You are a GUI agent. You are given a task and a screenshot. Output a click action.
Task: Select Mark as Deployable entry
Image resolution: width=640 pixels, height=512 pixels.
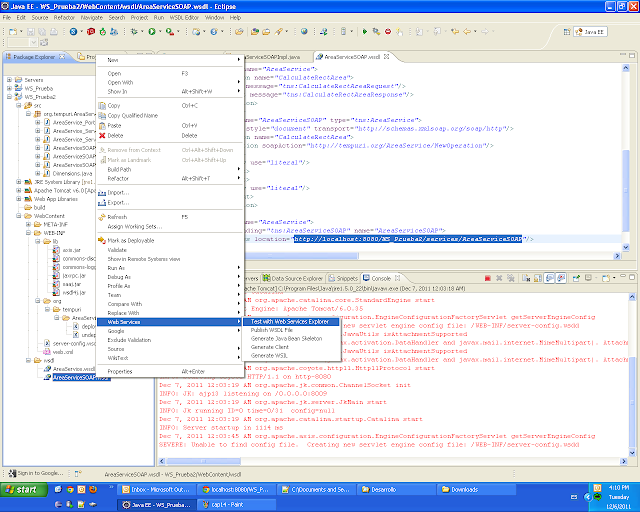(170, 240)
